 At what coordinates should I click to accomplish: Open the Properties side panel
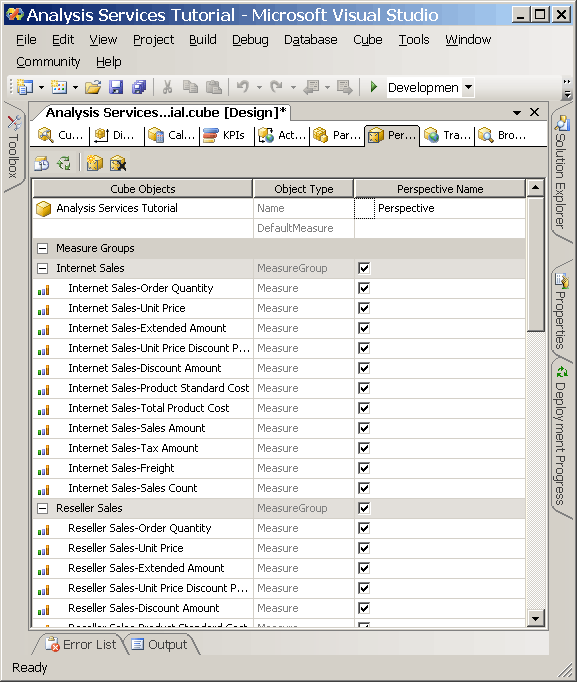(561, 313)
